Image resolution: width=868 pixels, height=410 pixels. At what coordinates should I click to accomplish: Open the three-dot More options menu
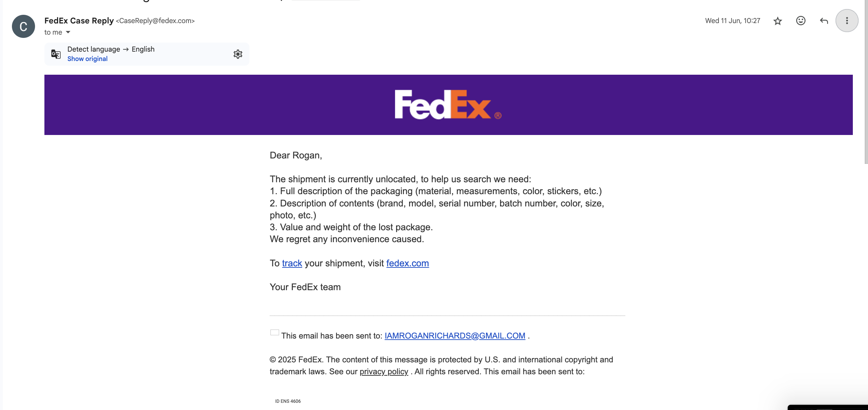847,21
